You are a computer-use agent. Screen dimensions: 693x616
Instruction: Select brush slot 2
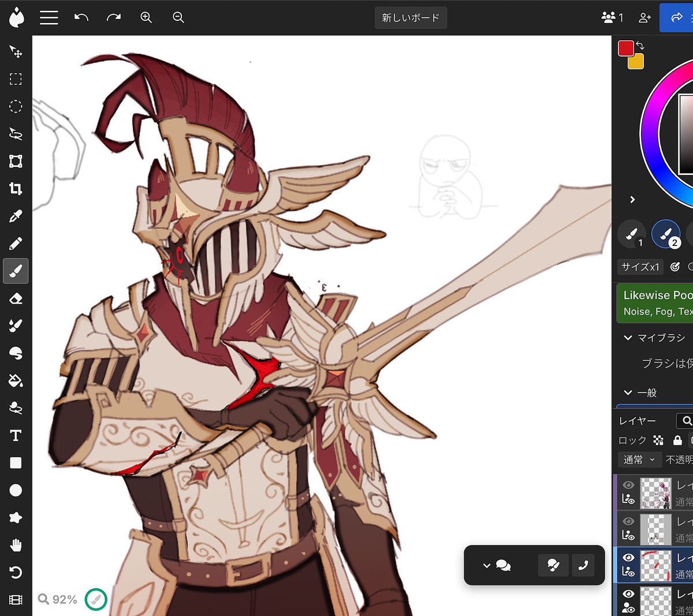point(666,234)
